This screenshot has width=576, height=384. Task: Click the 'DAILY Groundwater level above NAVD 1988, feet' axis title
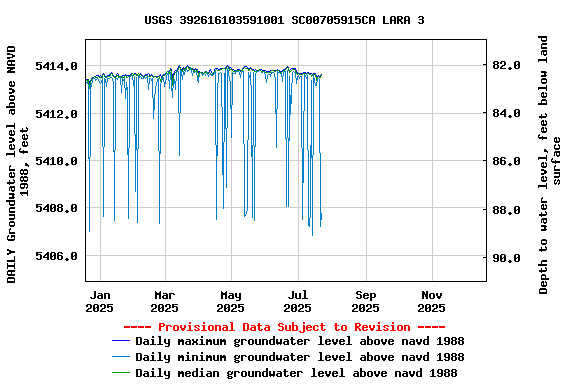[17, 164]
